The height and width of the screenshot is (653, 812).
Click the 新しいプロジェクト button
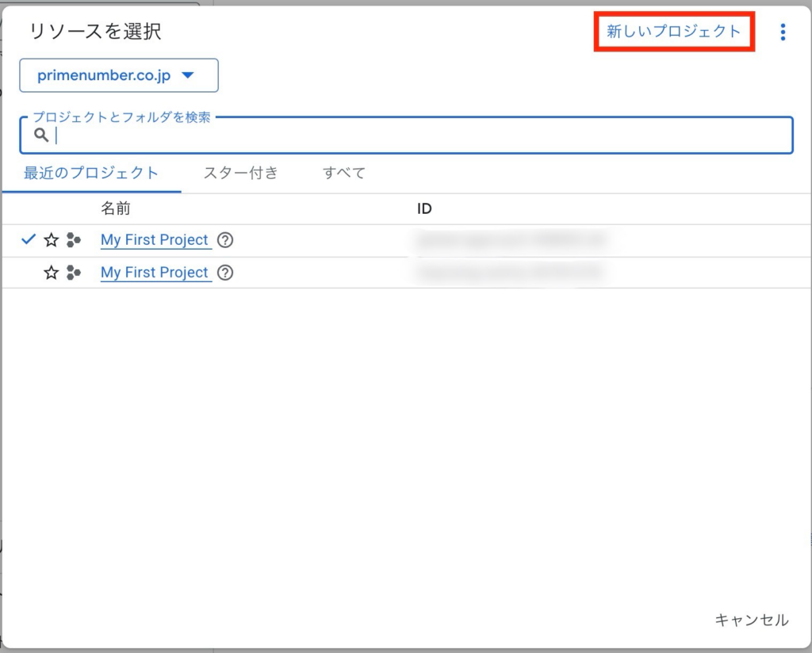coord(673,32)
